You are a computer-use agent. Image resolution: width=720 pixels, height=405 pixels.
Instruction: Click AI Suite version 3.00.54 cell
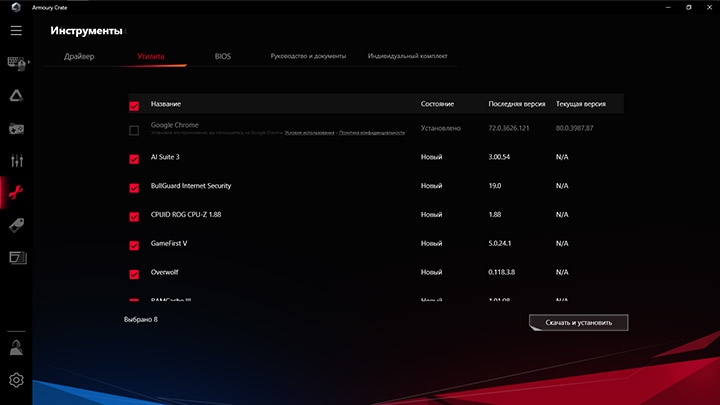[499, 157]
